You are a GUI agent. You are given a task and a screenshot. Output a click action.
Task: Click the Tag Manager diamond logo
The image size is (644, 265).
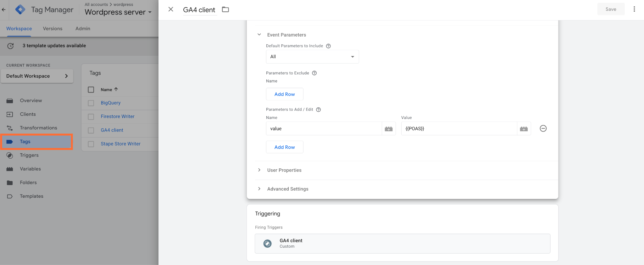click(x=20, y=9)
